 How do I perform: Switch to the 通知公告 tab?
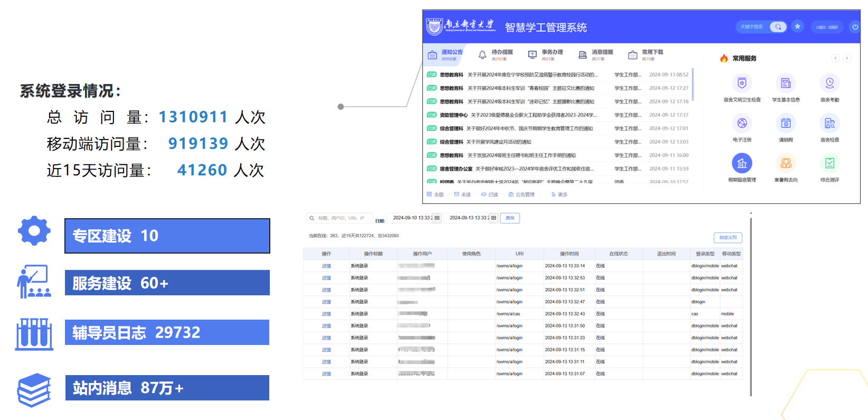[446, 54]
